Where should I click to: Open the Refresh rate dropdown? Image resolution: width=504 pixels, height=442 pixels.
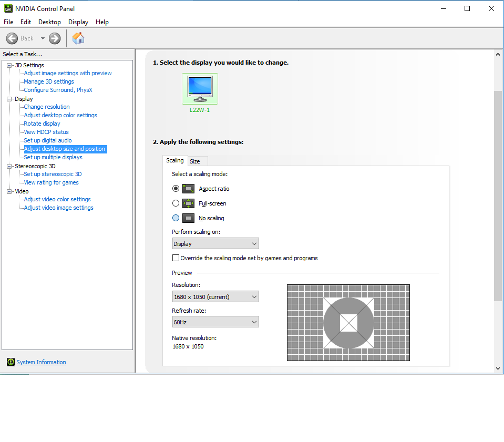pos(215,322)
